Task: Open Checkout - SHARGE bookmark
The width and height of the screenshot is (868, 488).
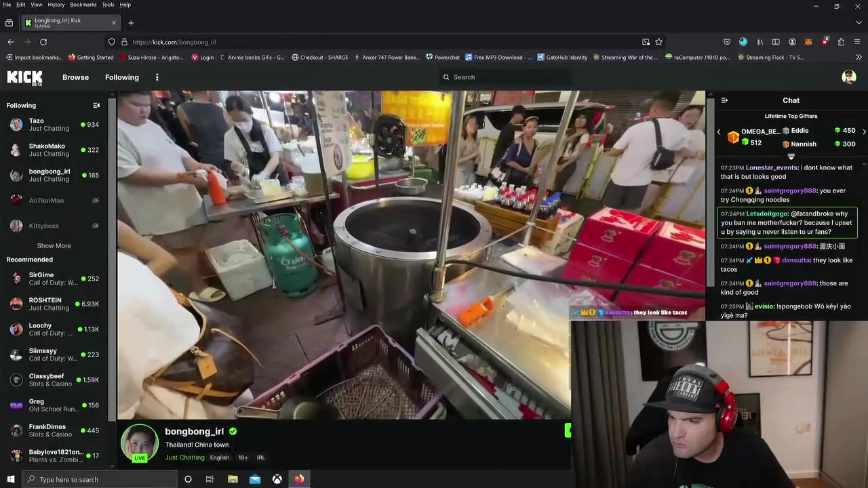Action: click(319, 58)
